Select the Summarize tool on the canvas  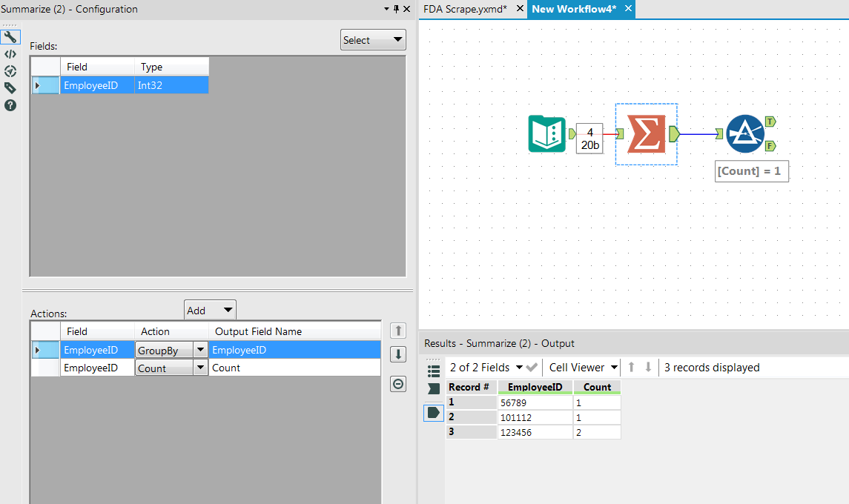click(645, 133)
